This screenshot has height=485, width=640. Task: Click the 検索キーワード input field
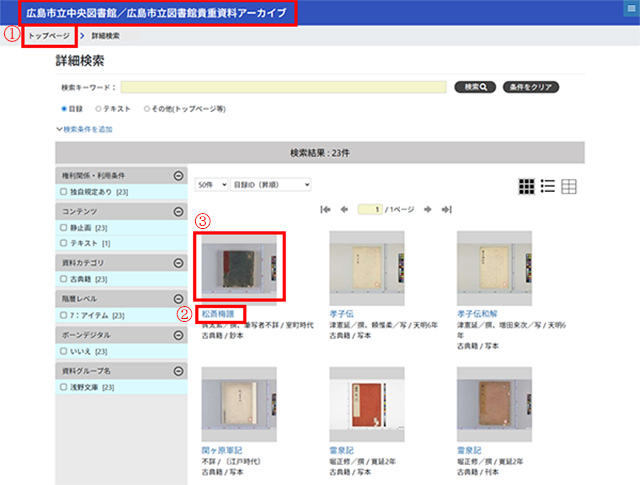tap(283, 87)
